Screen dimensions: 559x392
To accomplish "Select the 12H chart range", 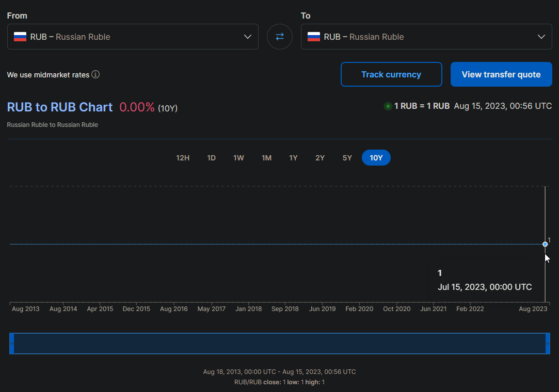I will [x=183, y=158].
